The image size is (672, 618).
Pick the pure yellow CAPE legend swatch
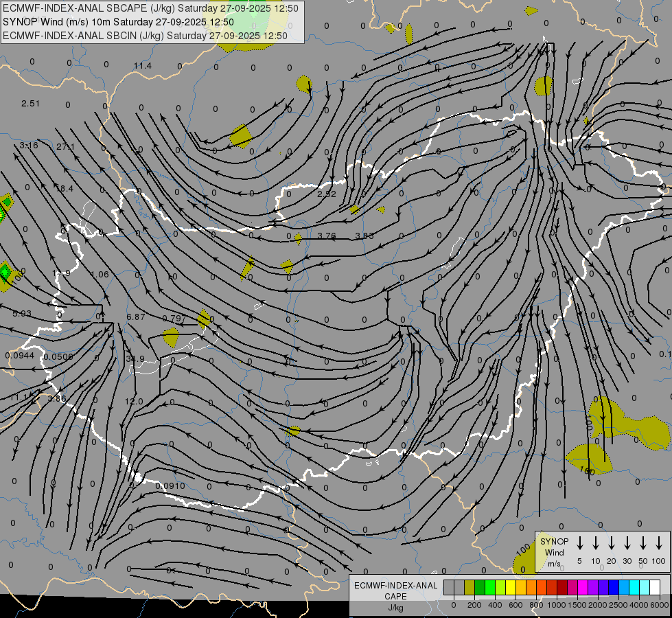tap(511, 588)
